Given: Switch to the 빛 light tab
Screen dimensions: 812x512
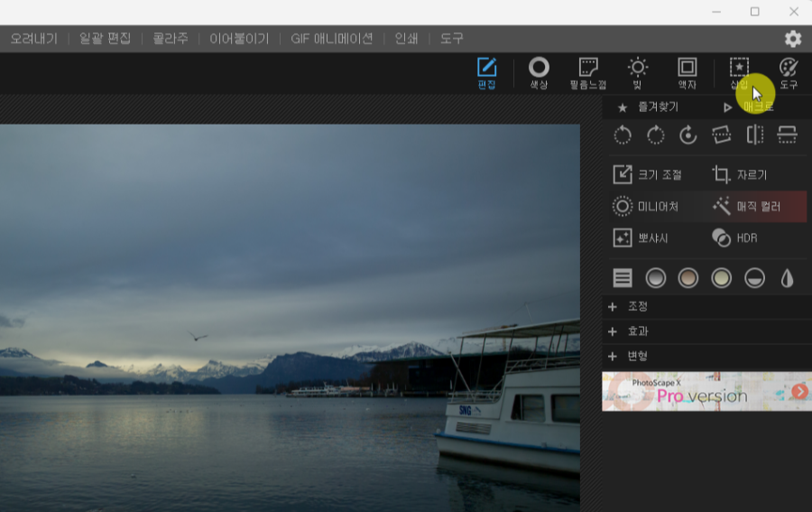Looking at the screenshot, I should (x=638, y=73).
